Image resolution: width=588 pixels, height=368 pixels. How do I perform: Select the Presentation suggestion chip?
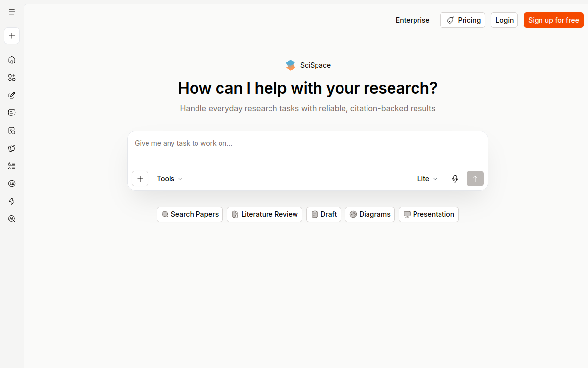[x=429, y=214]
